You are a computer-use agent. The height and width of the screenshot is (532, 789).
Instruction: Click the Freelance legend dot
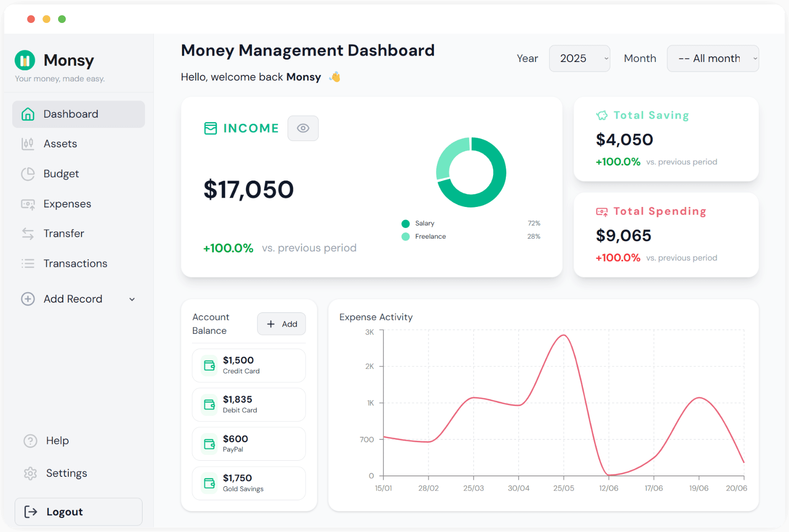tap(405, 236)
